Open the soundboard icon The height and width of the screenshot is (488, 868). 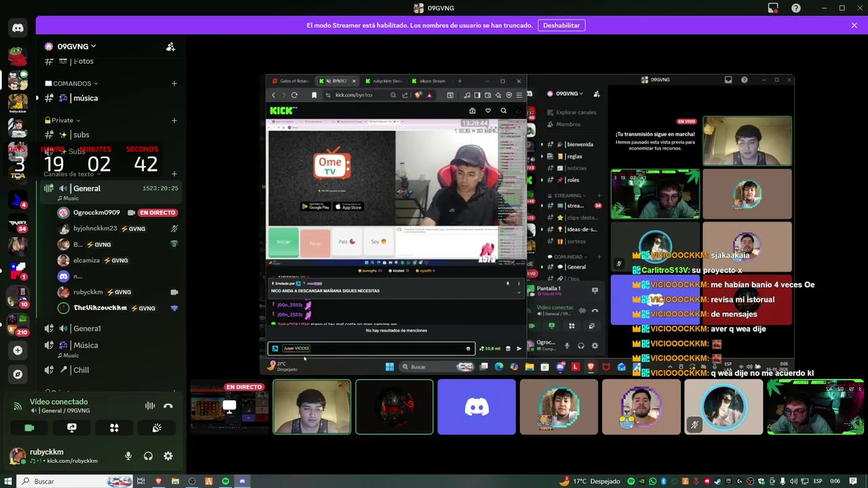coord(157,428)
